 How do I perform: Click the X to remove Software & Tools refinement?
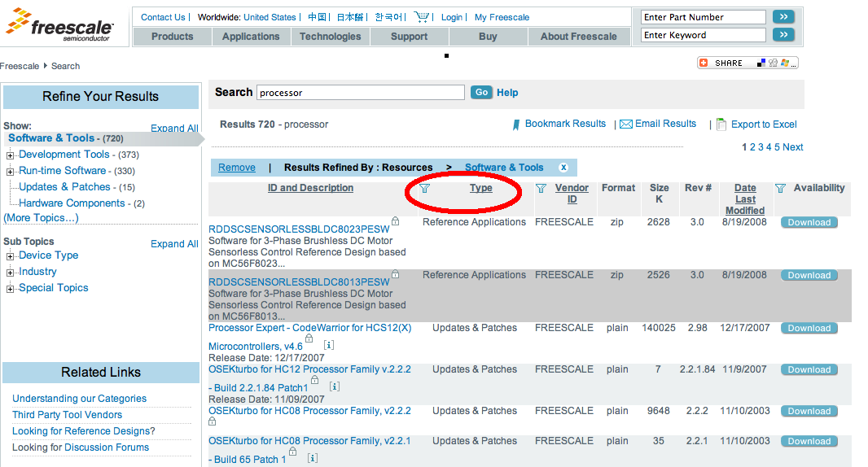563,168
